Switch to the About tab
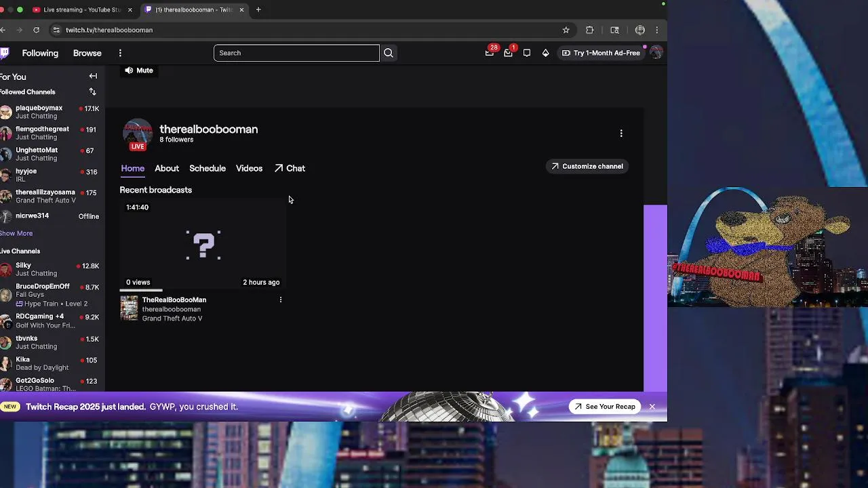This screenshot has height=488, width=868. click(x=167, y=168)
